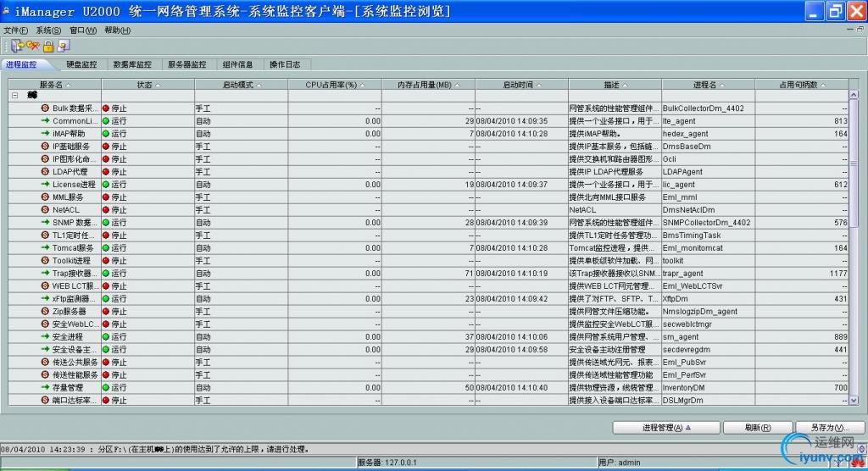Screen dimensions: 868x471
Task: Sort by 进程名 column header
Action: (x=708, y=85)
